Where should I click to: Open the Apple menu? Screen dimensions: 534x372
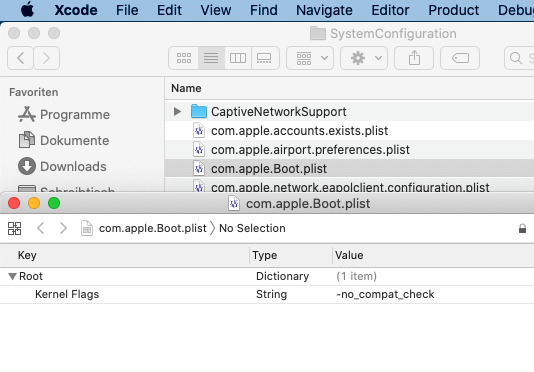click(x=28, y=10)
